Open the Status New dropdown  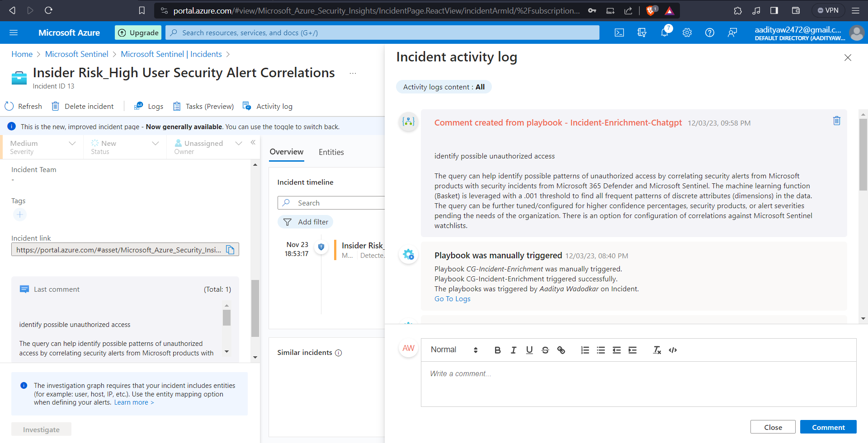pyautogui.click(x=125, y=147)
